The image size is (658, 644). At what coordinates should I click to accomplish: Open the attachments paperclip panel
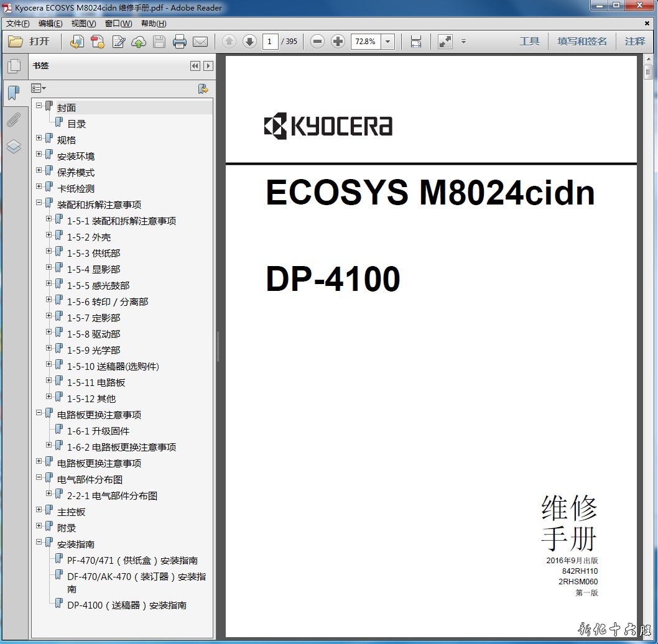click(x=14, y=120)
